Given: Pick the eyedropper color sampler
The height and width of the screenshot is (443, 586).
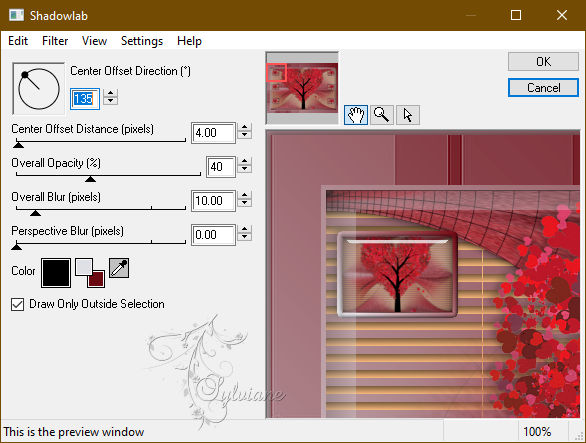Looking at the screenshot, I should (119, 268).
